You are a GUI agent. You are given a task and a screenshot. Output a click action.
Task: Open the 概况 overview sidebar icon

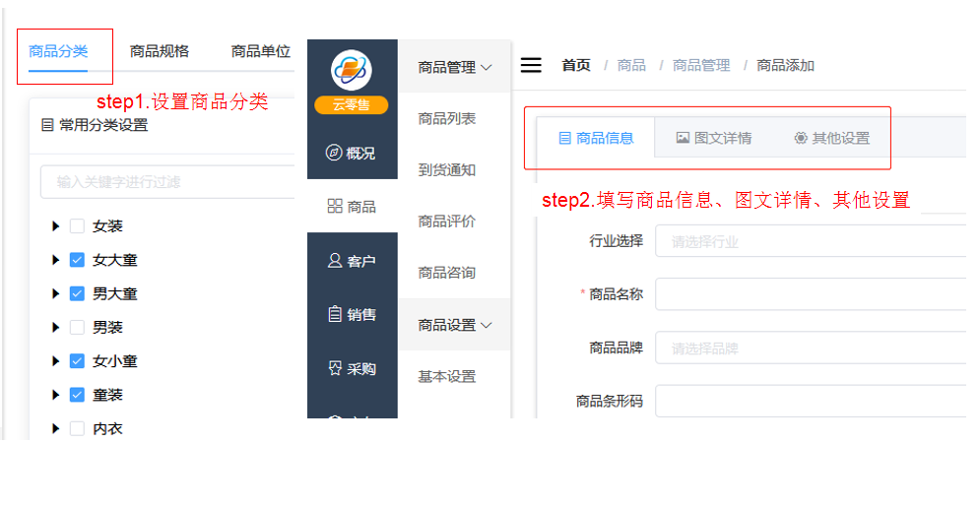(x=334, y=153)
